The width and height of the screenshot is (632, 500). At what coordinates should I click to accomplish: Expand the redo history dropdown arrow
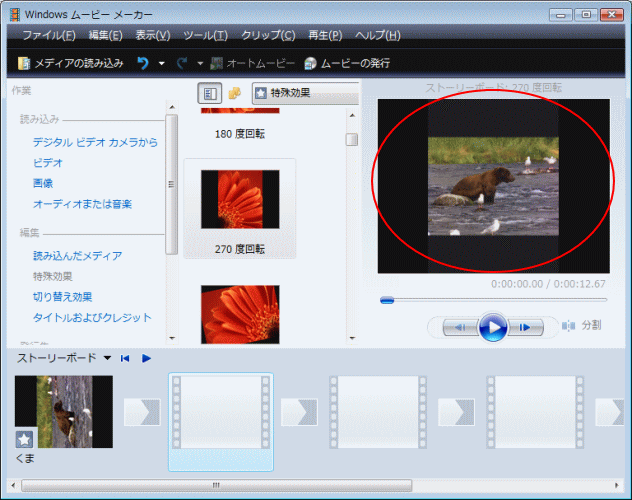pyautogui.click(x=200, y=63)
